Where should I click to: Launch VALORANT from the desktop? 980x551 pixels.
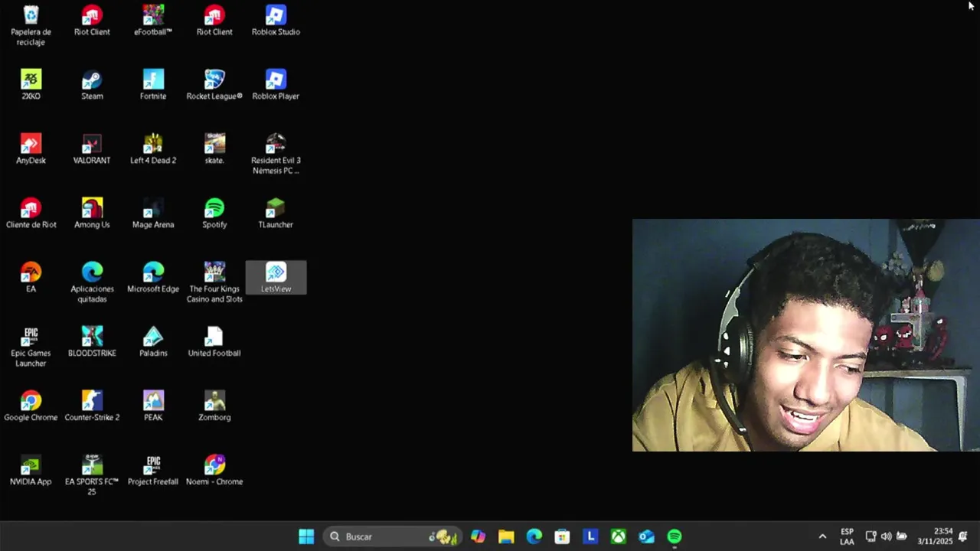coord(92,149)
